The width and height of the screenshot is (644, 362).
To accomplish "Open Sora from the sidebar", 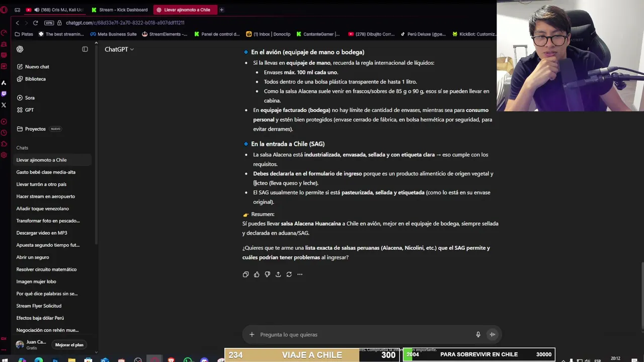I will pos(26,98).
